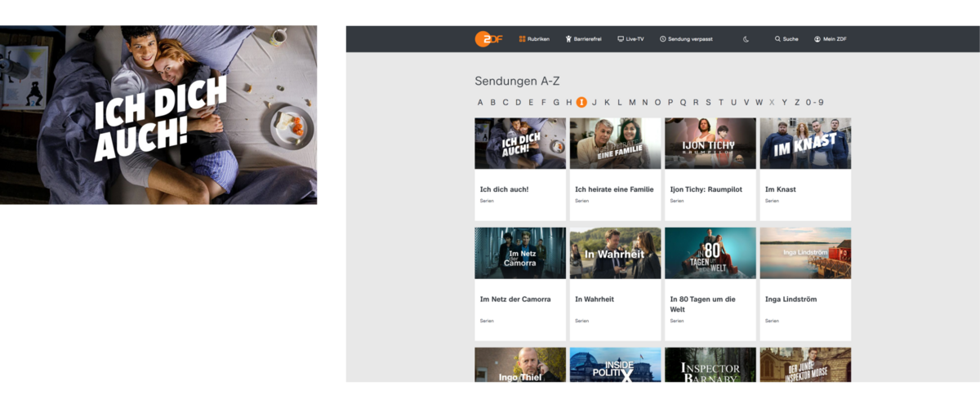
Task: Select letter A in the alphabet index
Action: click(x=480, y=103)
